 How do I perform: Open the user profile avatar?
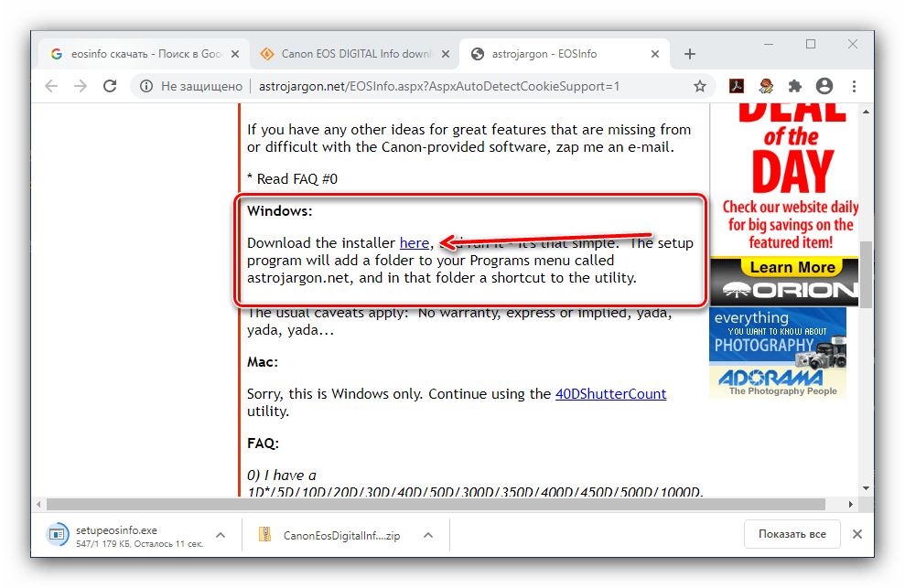pyautogui.click(x=824, y=86)
